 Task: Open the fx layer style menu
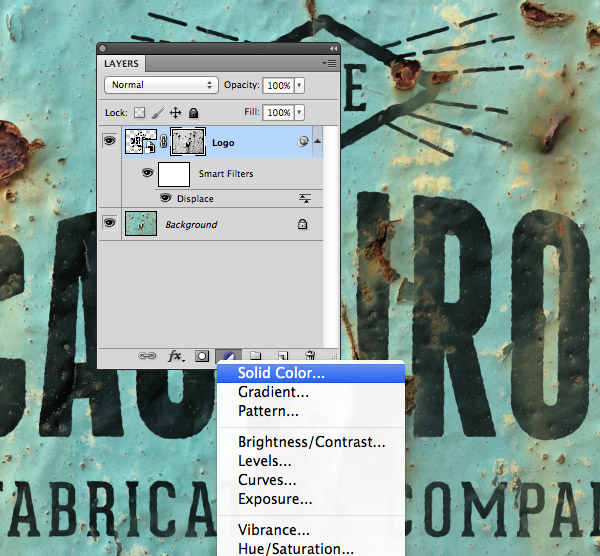point(175,355)
